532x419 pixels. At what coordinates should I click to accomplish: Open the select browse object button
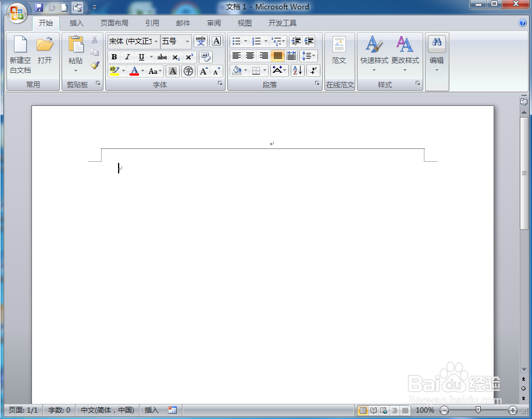(523, 388)
